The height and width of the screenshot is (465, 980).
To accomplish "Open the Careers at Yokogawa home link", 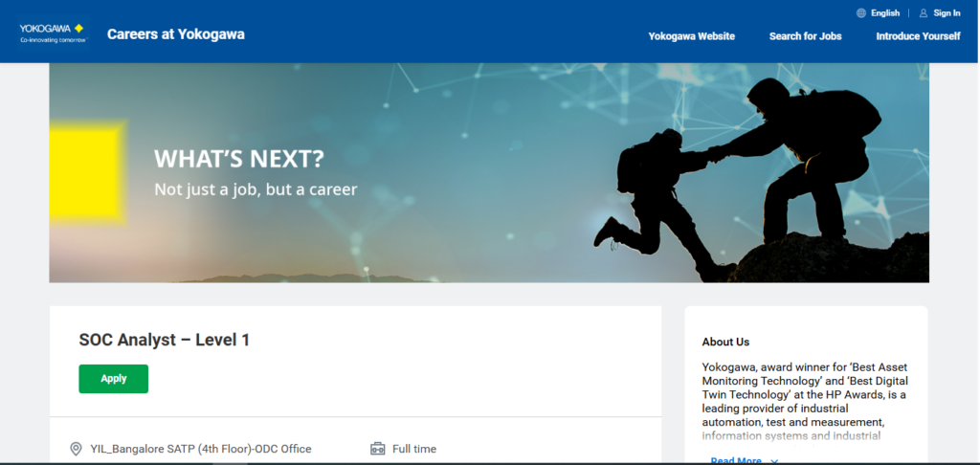I will pos(176,34).
